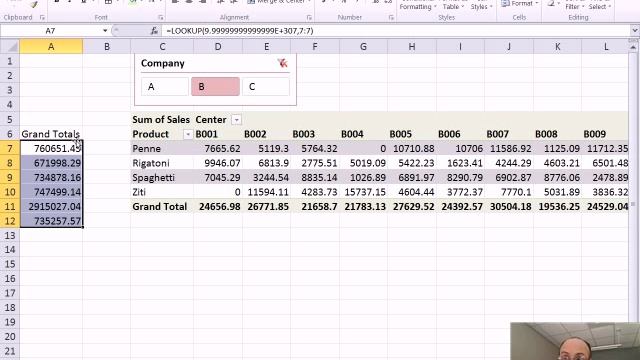Open the Font group dialog launcher
The image size is (640, 360).
coord(161,18)
